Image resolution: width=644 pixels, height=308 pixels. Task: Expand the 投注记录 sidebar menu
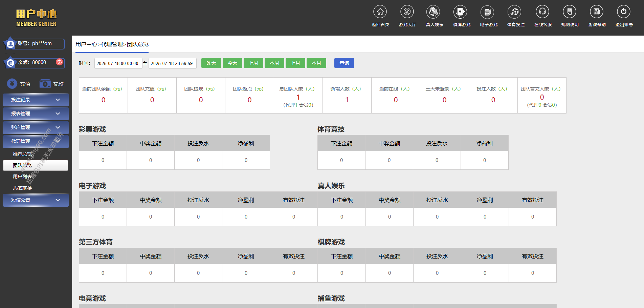tap(36, 100)
